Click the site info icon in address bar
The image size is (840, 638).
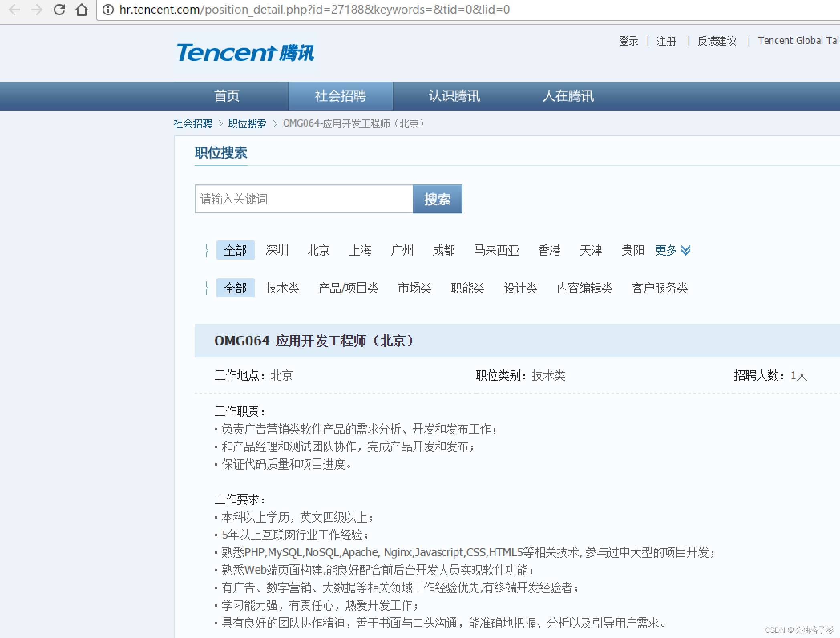[107, 10]
